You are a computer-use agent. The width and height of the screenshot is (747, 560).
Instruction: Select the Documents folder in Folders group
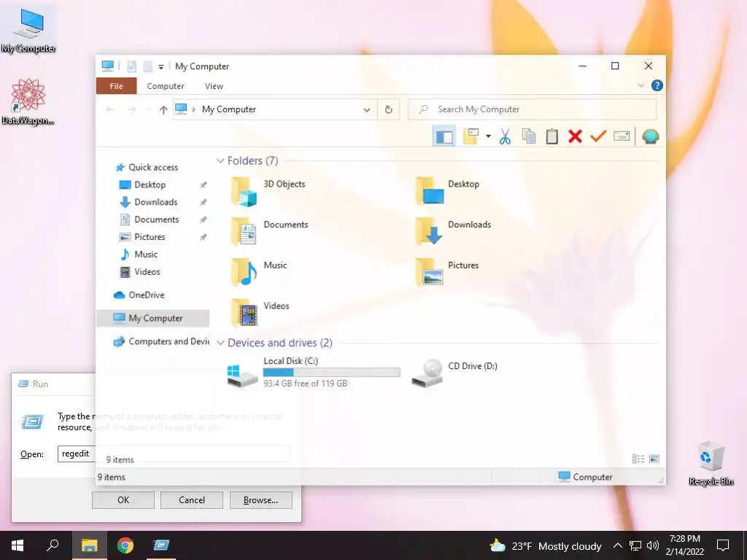[270, 232]
